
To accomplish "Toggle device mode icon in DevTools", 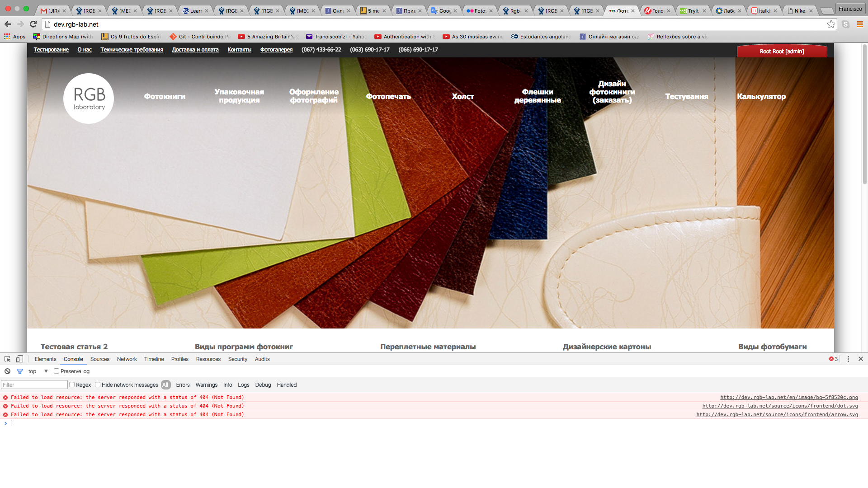I will [x=19, y=359].
